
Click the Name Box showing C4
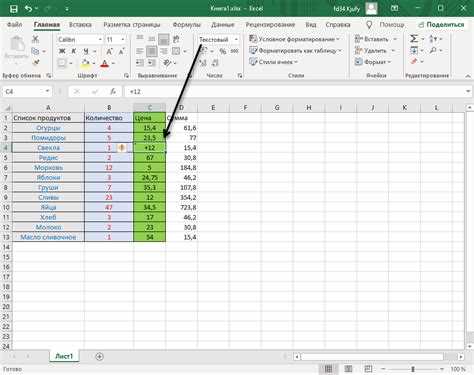[x=27, y=91]
